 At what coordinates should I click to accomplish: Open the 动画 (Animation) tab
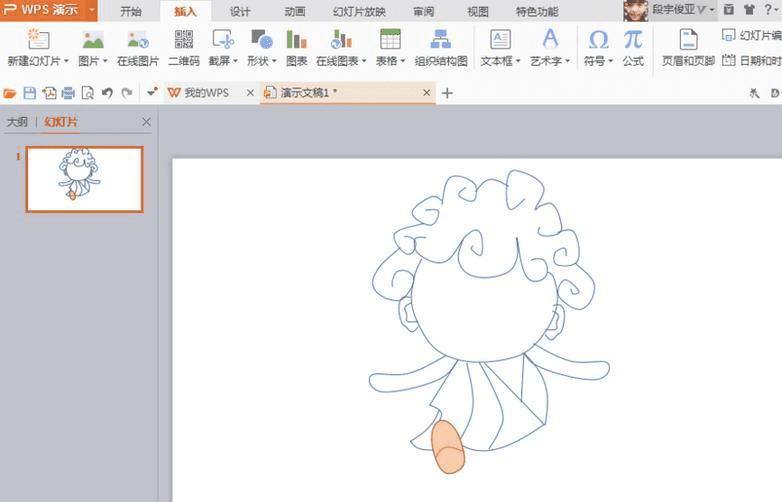(x=295, y=11)
